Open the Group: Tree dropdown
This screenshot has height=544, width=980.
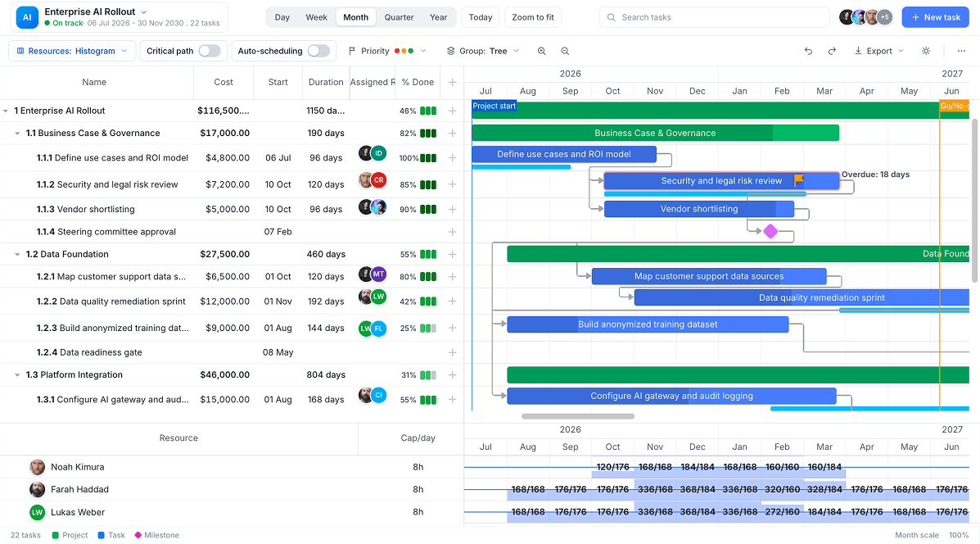[x=483, y=52]
